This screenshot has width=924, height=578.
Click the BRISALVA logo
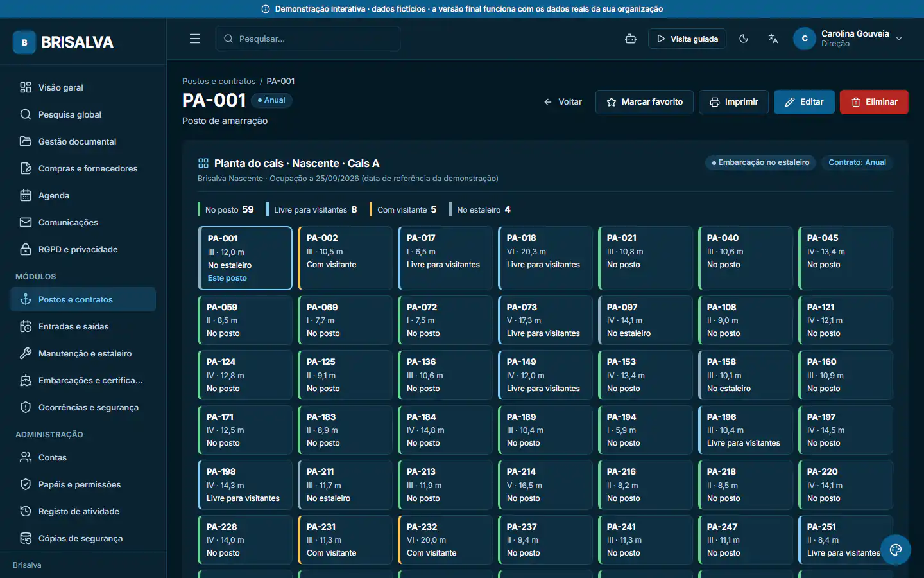coord(63,42)
